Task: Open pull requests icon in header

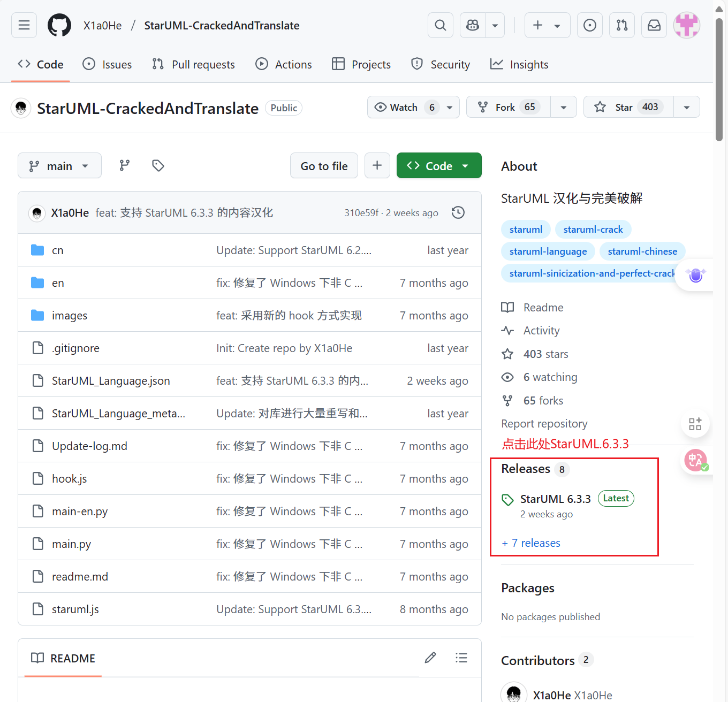Action: tap(622, 25)
